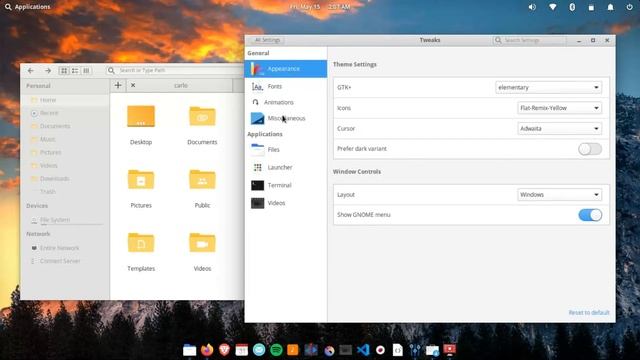Go back in the Files window
This screenshot has width=640, height=360.
(x=31, y=71)
